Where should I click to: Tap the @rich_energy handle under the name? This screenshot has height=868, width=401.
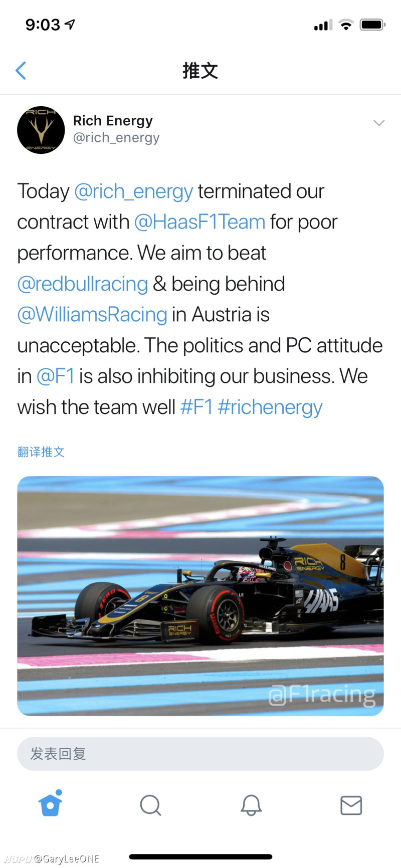point(116,138)
